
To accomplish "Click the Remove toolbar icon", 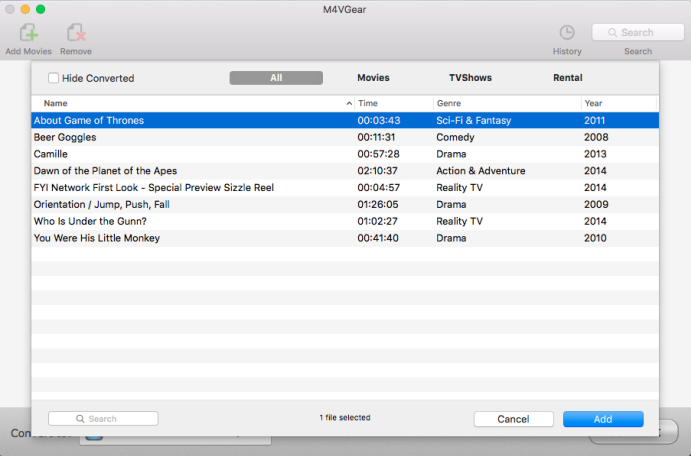I will pyautogui.click(x=76, y=33).
